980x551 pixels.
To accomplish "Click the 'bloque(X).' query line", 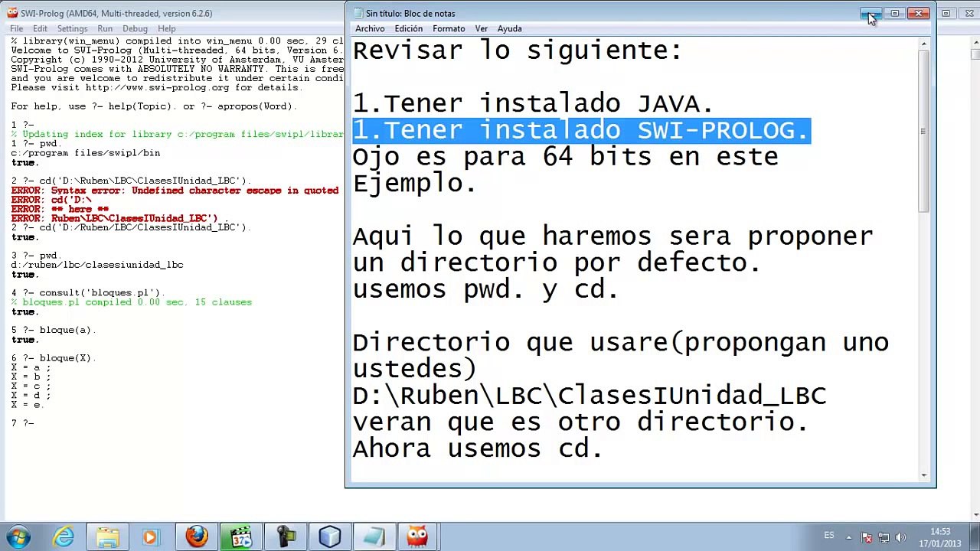I will pyautogui.click(x=54, y=358).
